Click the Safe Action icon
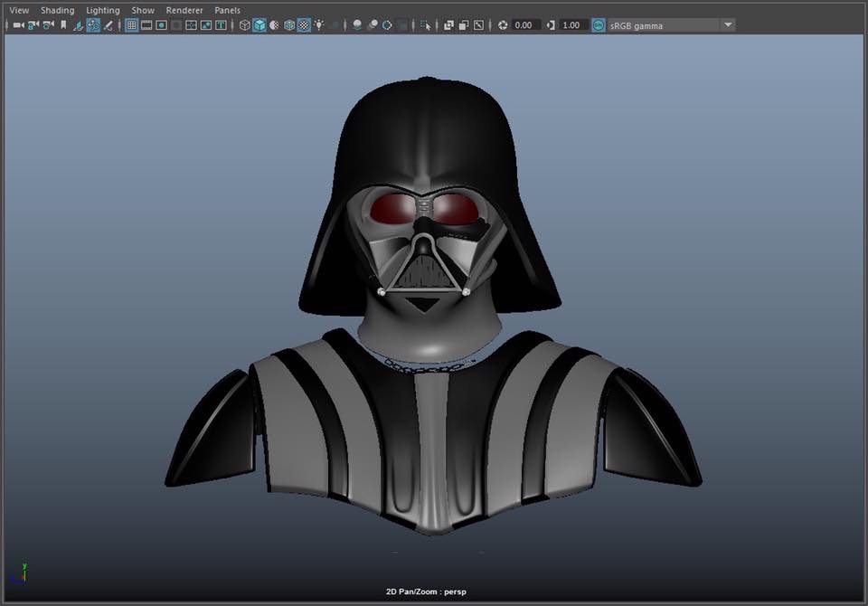The height and width of the screenshot is (606, 868). point(206,25)
